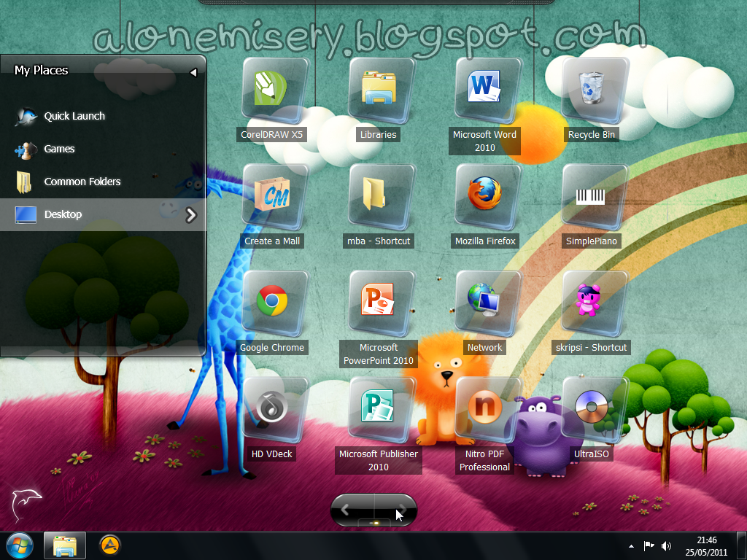Click the My Places panel title
The height and width of the screenshot is (560, 747).
tap(42, 71)
